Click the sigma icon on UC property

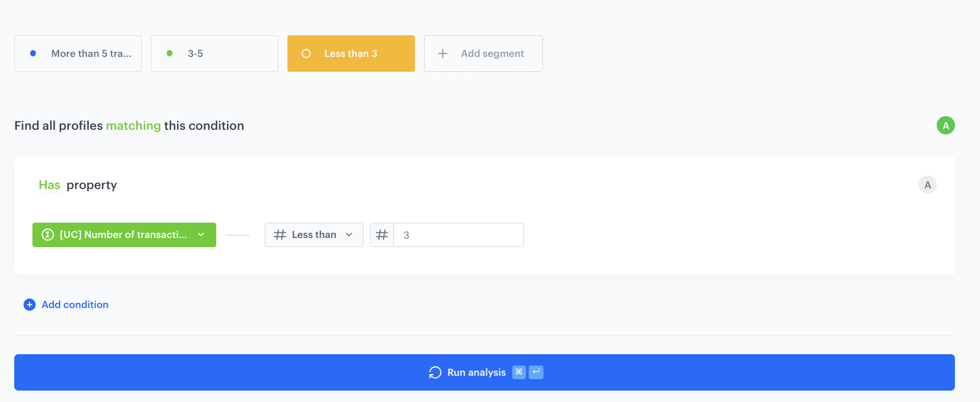(x=48, y=235)
